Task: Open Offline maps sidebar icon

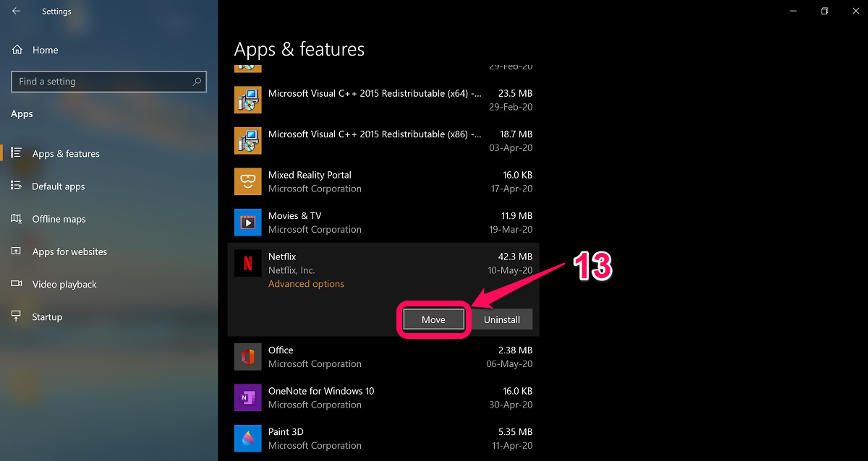Action: coord(16,219)
